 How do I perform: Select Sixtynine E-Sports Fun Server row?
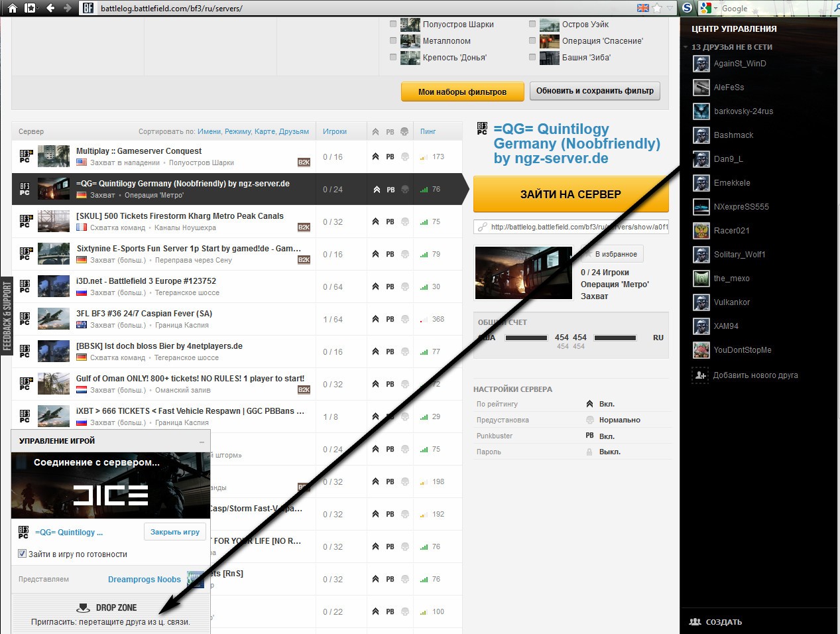click(237, 254)
